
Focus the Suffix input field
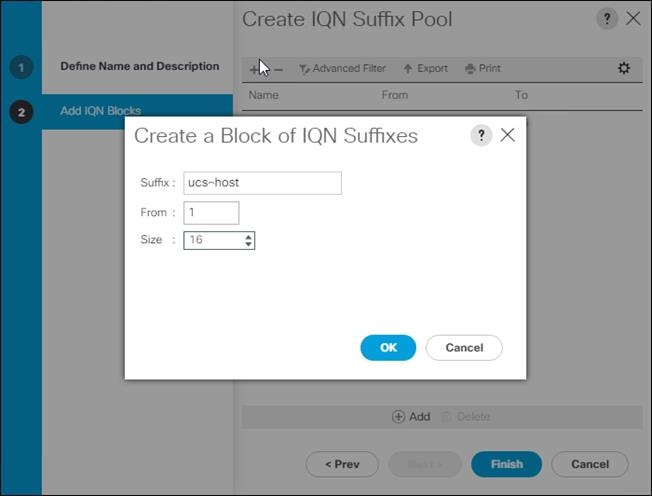[x=262, y=183]
